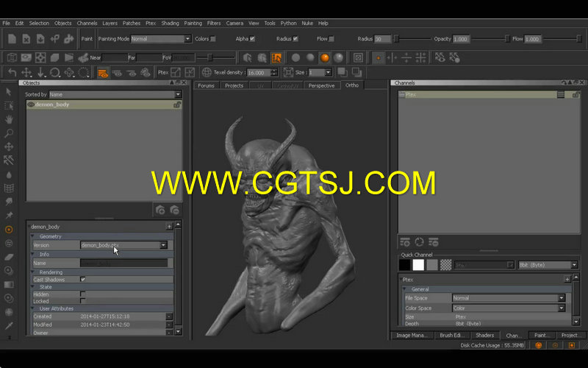Click the New project icon in top toolbar

coord(12,39)
